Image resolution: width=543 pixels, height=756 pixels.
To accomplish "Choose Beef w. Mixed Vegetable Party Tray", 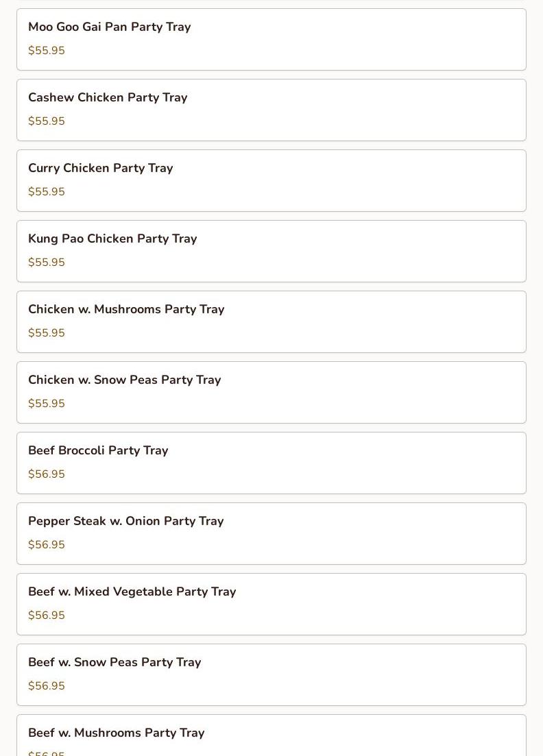I will pos(271,604).
